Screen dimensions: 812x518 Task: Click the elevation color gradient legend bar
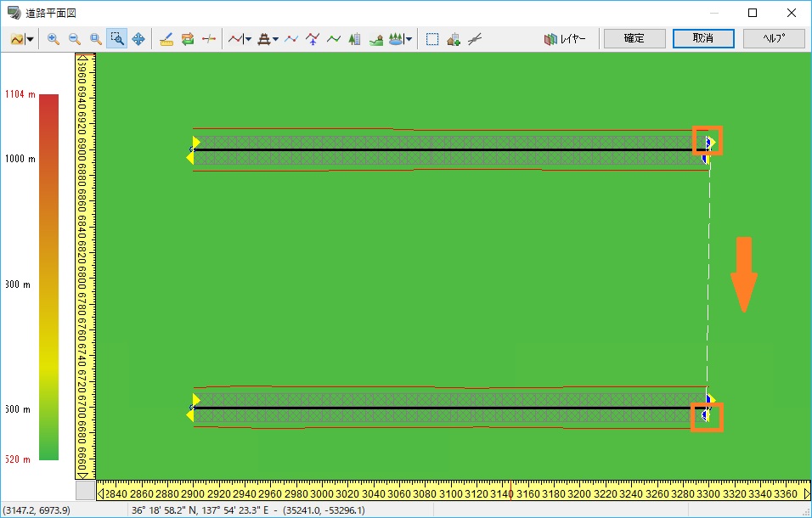pyautogui.click(x=49, y=276)
